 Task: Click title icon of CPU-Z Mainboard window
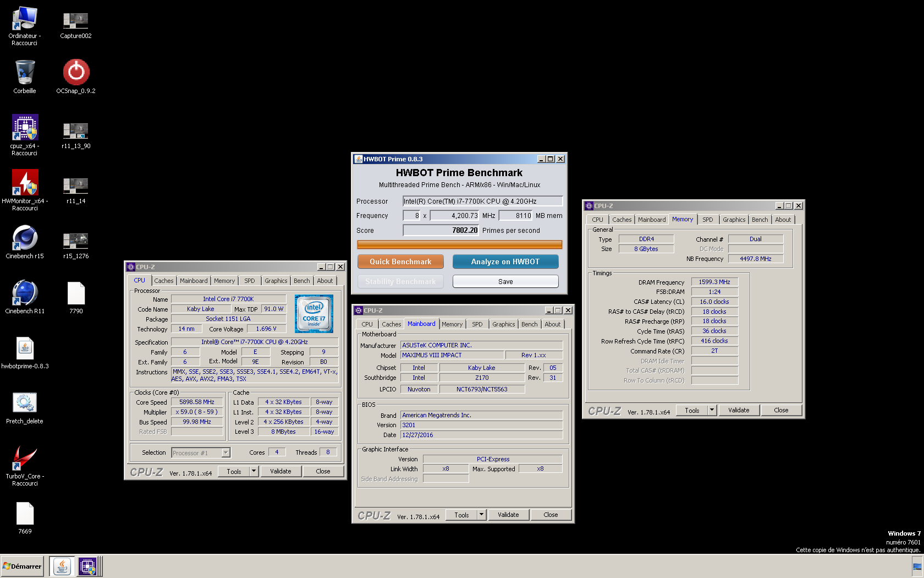359,310
